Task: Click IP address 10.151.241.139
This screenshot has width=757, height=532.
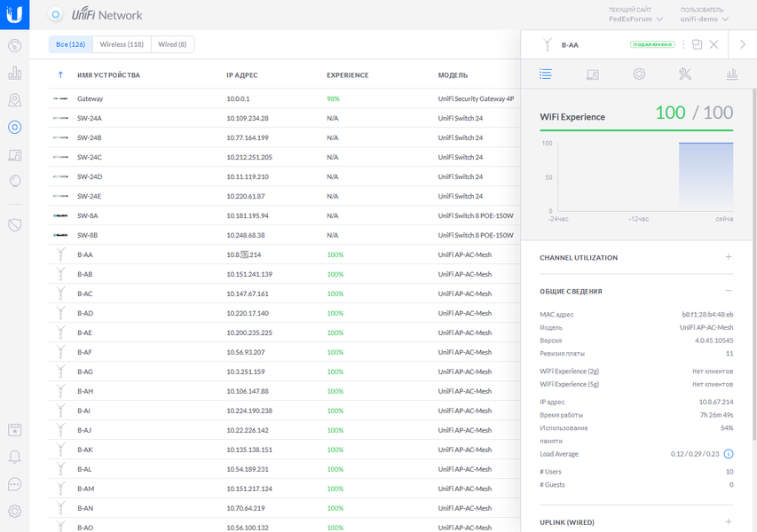Action: pos(249,274)
